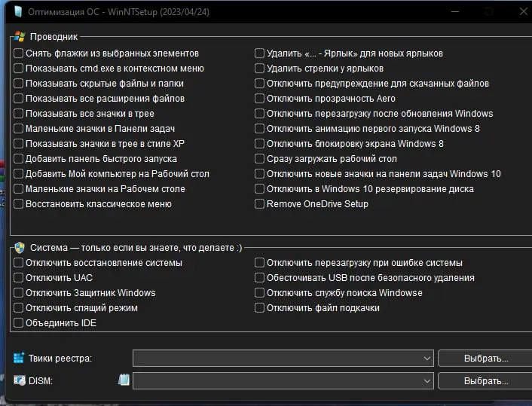Click the Система — только если вы знаете heading
The image size is (532, 406).
tap(136, 248)
